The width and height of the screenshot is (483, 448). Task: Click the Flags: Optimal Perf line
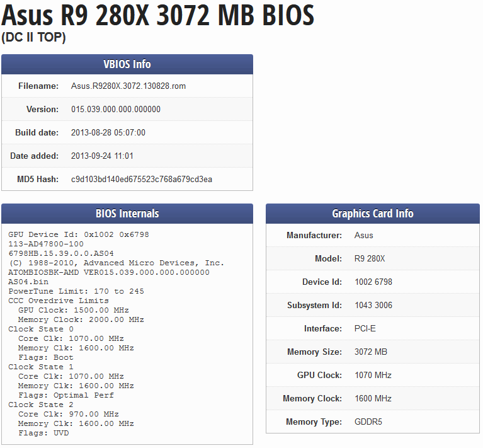66,395
